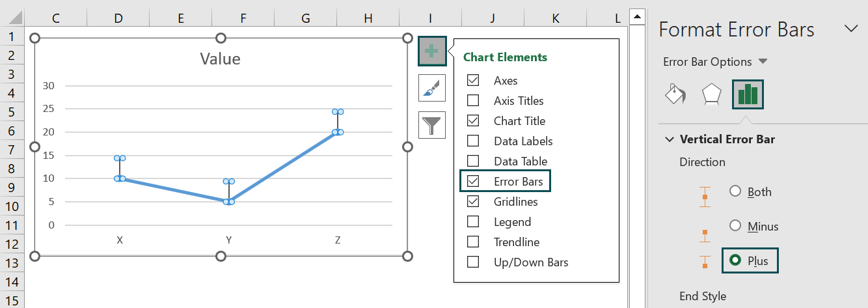Open Format Error Bars pane options chevron

pos(850,28)
